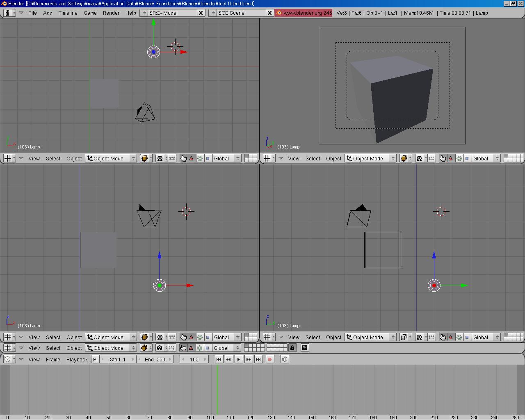The width and height of the screenshot is (525, 420).
Task: Mute the timeline audio speaker icon
Action: [x=285, y=359]
